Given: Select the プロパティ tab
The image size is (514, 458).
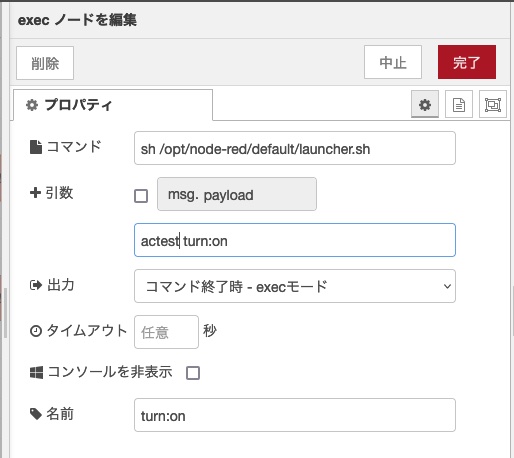Looking at the screenshot, I should 113,105.
